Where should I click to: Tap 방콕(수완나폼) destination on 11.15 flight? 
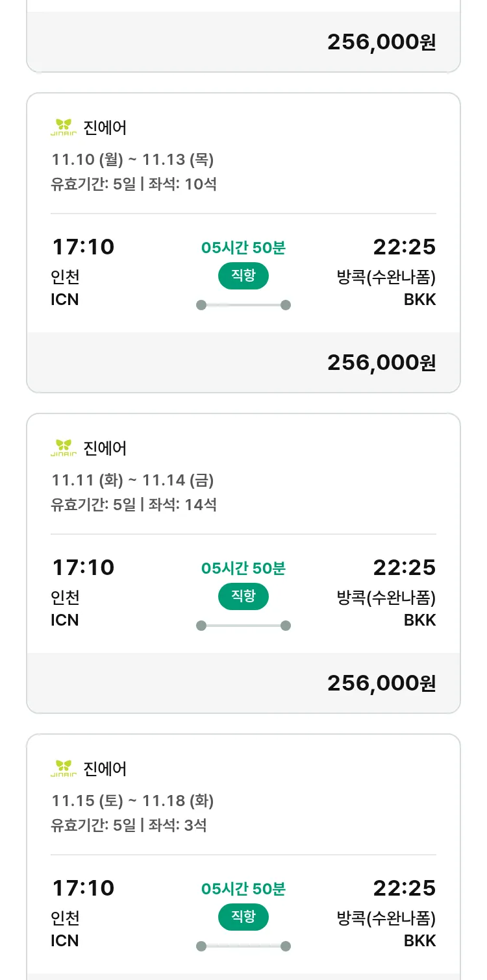pyautogui.click(x=386, y=918)
